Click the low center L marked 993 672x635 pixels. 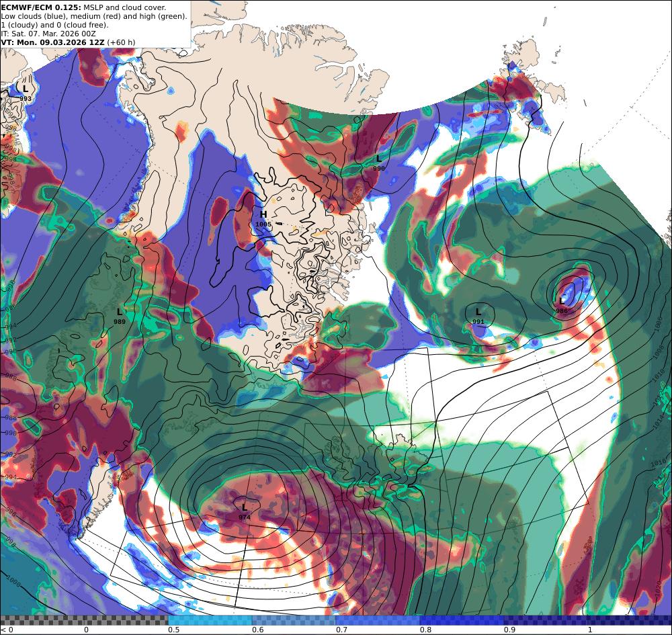pyautogui.click(x=26, y=89)
